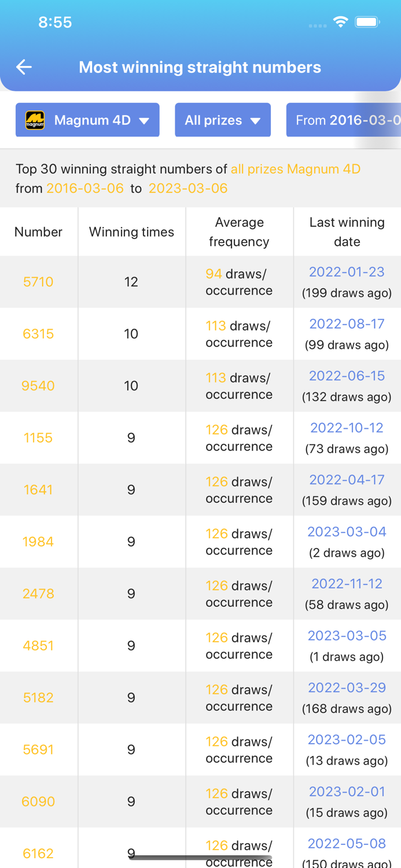Select number 5710 from the list
Image resolution: width=401 pixels, height=868 pixels.
[x=38, y=282]
